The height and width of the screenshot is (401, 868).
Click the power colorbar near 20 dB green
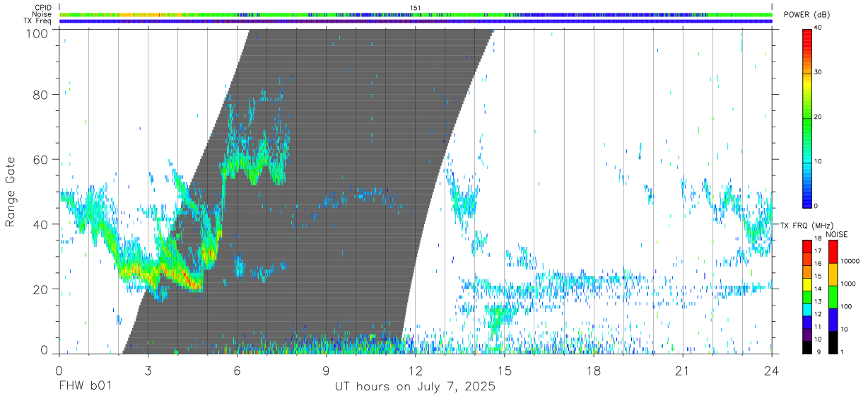[807, 117]
